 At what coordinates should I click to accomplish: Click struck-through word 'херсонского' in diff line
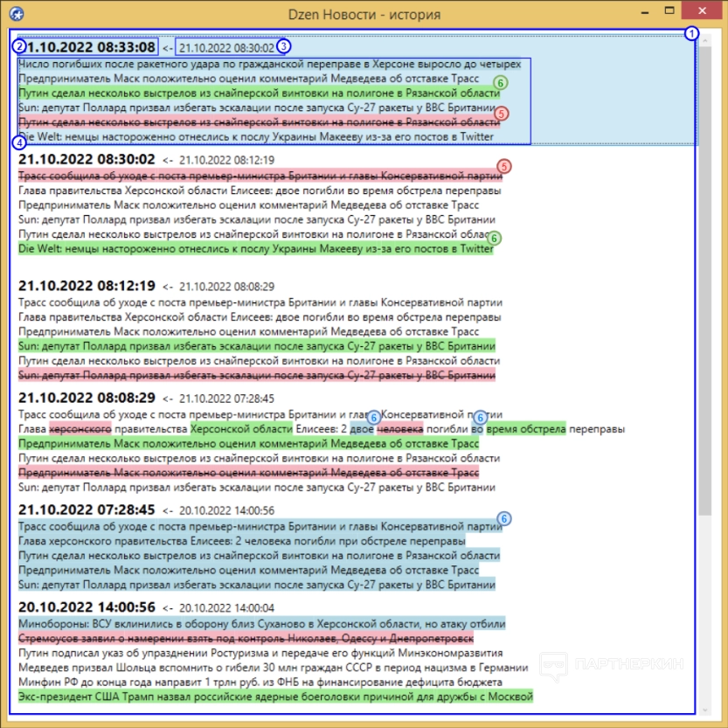point(80,428)
